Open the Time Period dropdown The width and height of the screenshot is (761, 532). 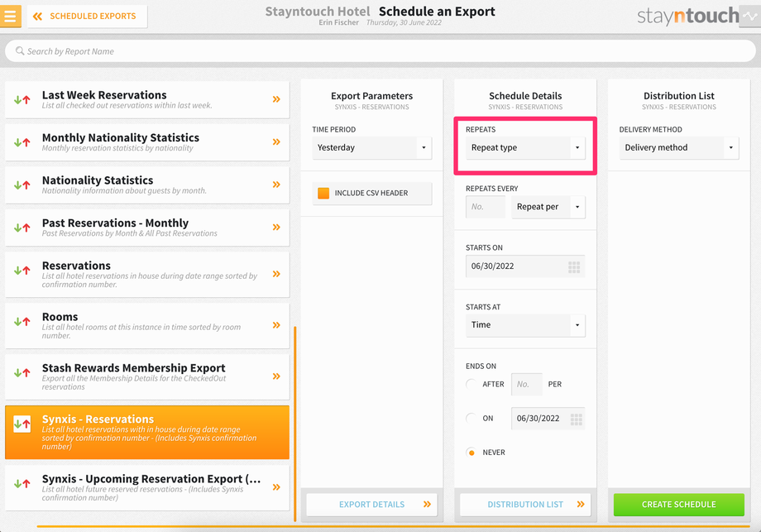(x=371, y=147)
